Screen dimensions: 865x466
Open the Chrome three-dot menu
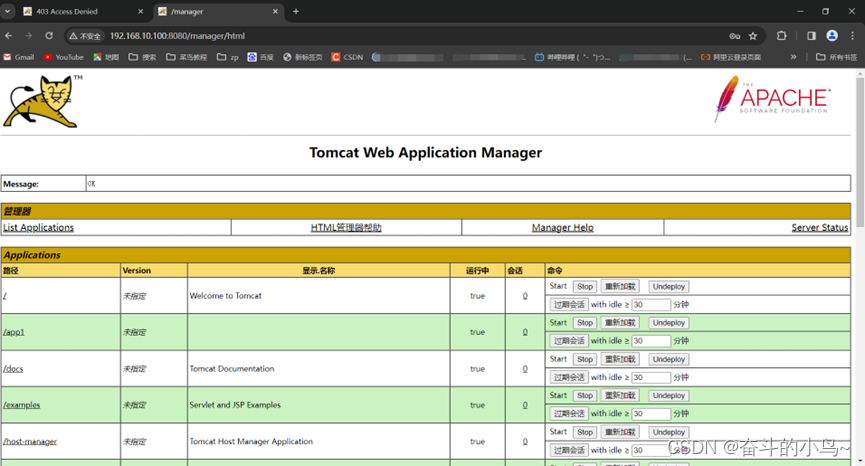pyautogui.click(x=852, y=36)
